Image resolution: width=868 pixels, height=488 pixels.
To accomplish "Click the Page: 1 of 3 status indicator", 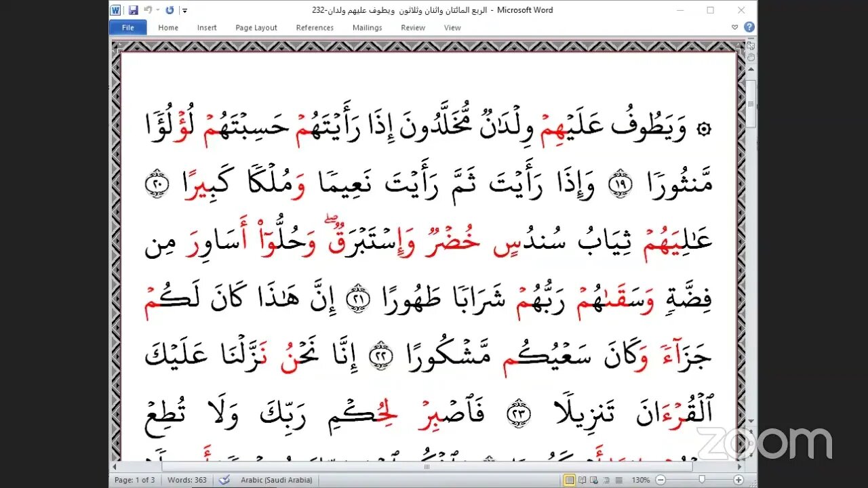I will (x=134, y=480).
